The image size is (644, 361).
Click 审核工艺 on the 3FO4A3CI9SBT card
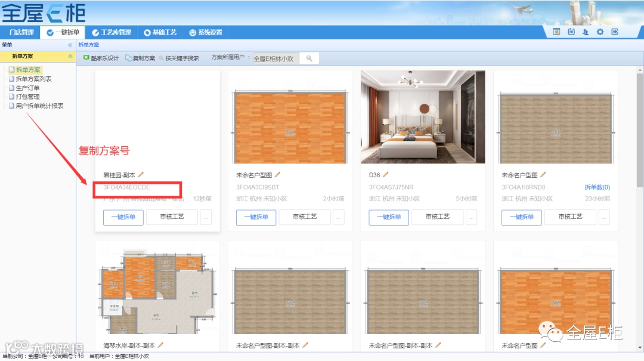[305, 217]
